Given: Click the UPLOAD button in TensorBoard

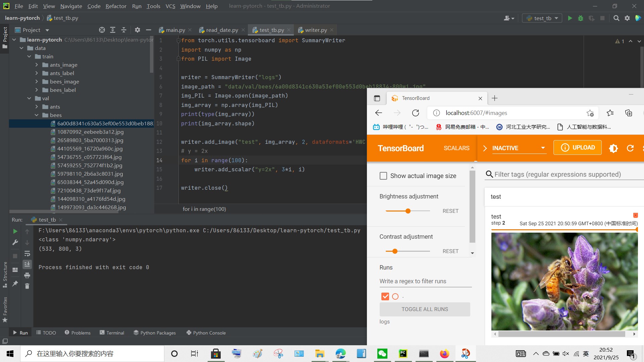Looking at the screenshot, I should [577, 147].
